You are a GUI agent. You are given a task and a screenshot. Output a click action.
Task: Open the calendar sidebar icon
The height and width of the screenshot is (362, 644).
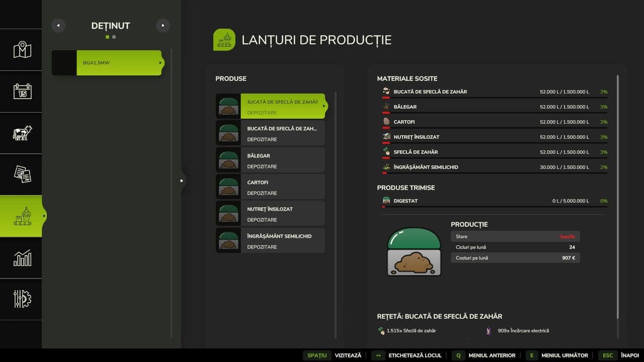22,92
